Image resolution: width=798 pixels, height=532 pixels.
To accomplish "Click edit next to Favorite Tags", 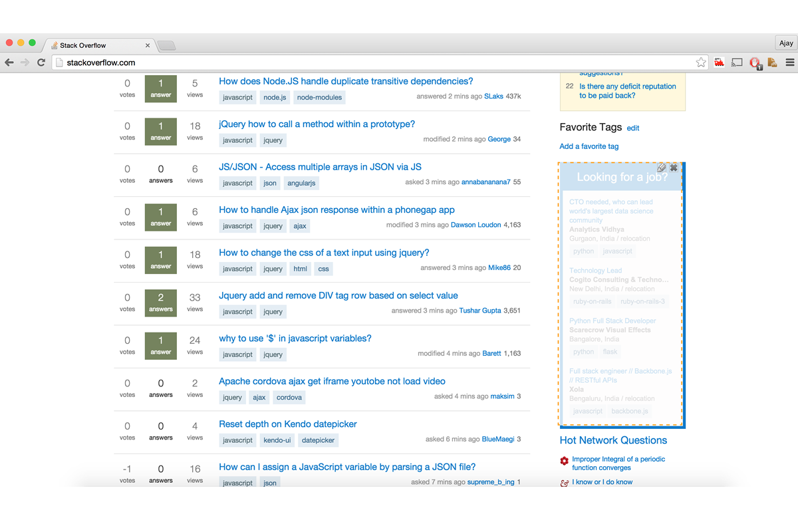I will [633, 128].
